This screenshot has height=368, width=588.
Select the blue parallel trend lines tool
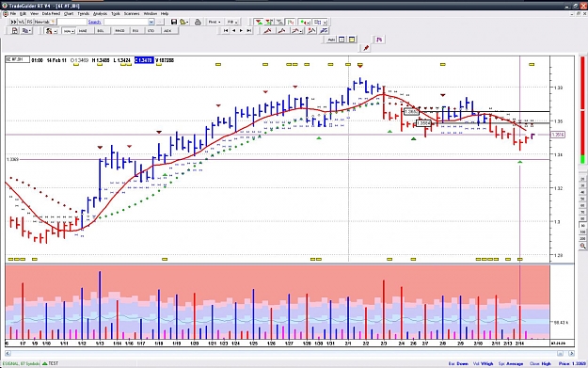(x=324, y=31)
